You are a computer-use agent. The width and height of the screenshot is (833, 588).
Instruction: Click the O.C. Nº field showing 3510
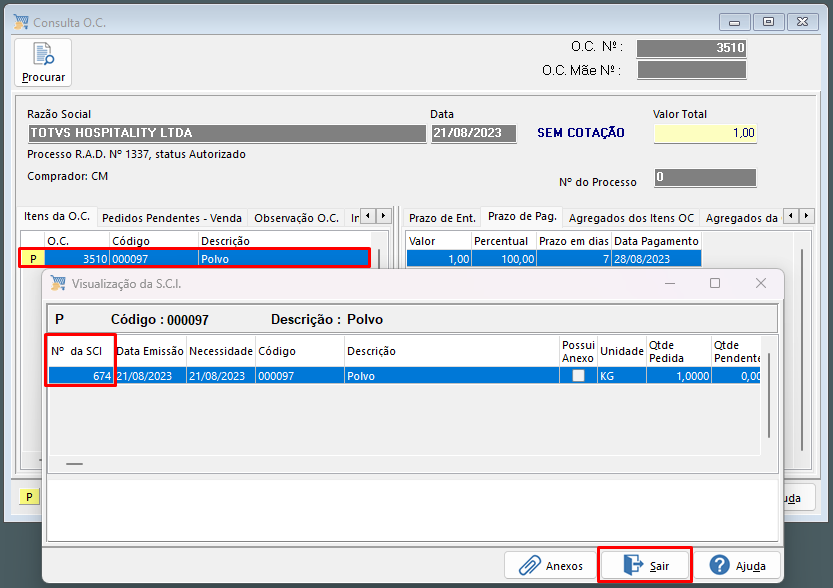(691, 48)
